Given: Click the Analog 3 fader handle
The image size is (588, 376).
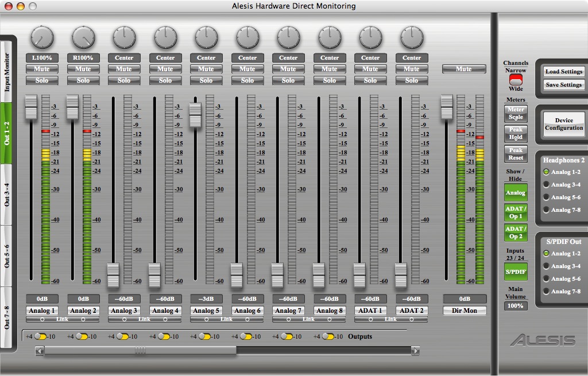Looking at the screenshot, I should click(113, 275).
